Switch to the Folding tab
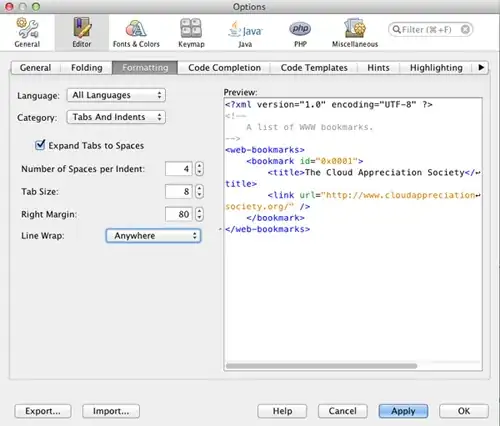 tap(87, 68)
